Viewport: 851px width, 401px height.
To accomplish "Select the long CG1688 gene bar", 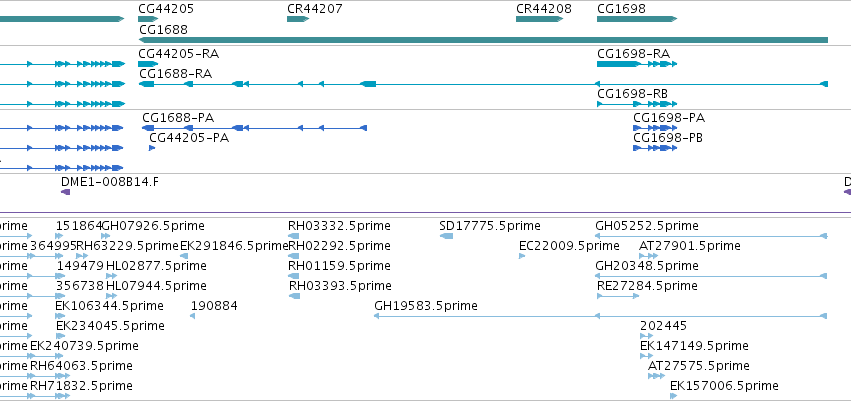I will (x=484, y=40).
